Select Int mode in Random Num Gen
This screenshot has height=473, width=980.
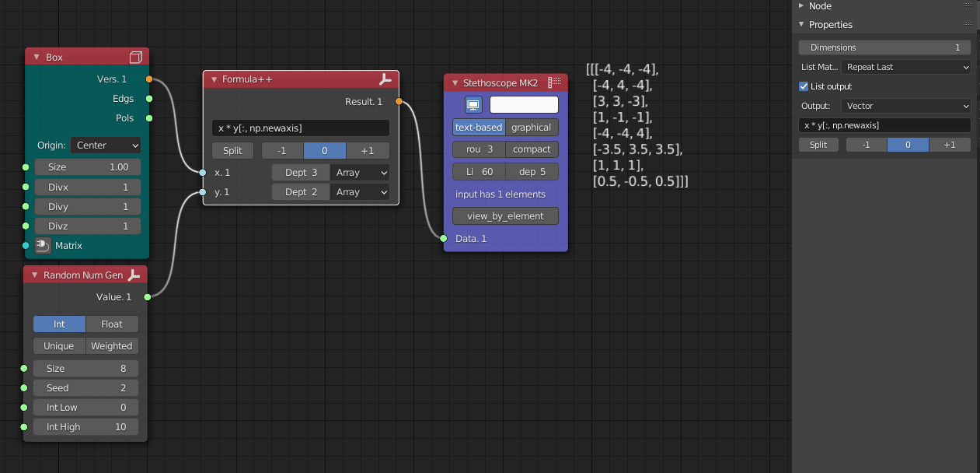(x=59, y=324)
